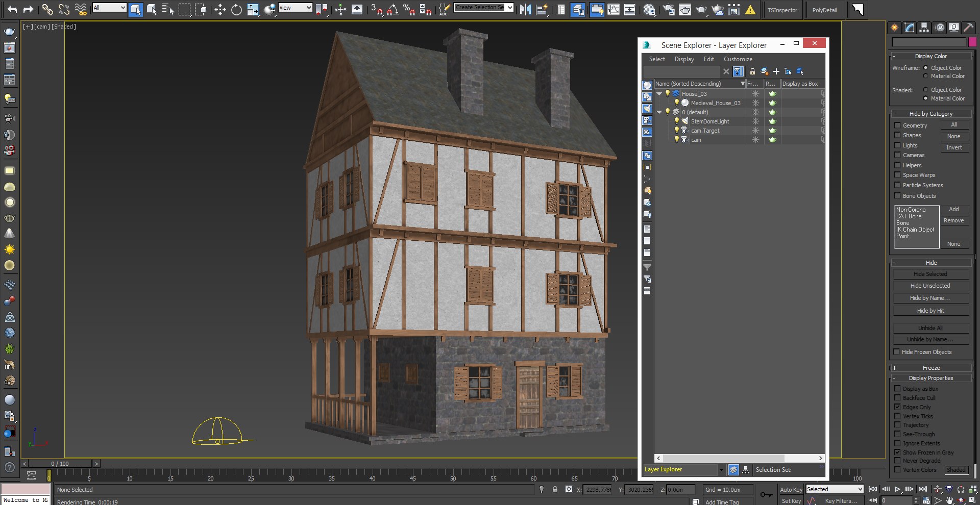Screen dimensions: 980x505
Task: Enable the Cameras hide category checkbox
Action: [x=897, y=155]
